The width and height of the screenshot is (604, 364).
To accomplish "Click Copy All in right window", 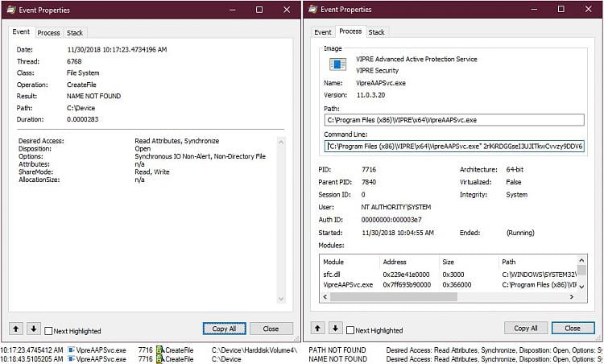I will point(525,328).
